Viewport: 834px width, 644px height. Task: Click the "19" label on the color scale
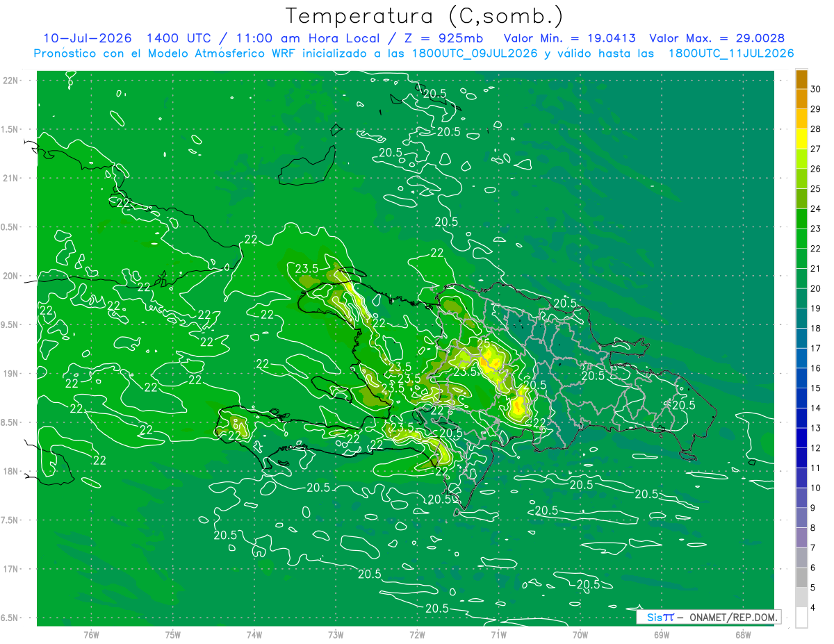point(816,308)
